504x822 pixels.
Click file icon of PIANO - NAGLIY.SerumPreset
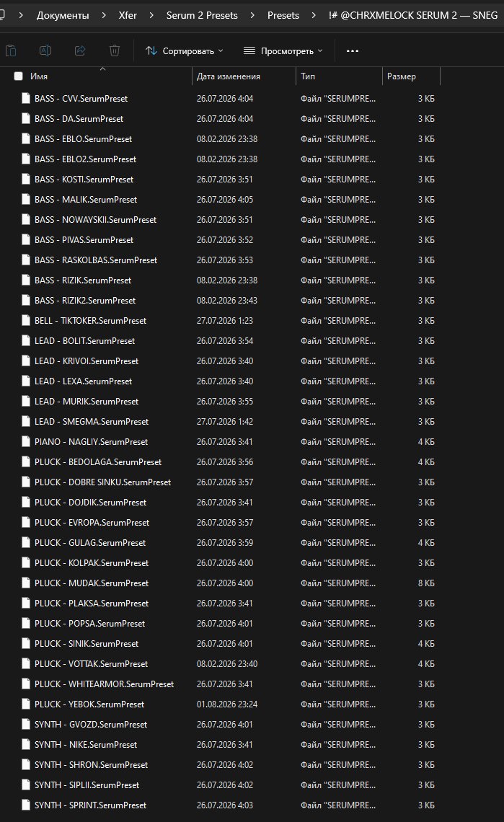pyautogui.click(x=25, y=441)
